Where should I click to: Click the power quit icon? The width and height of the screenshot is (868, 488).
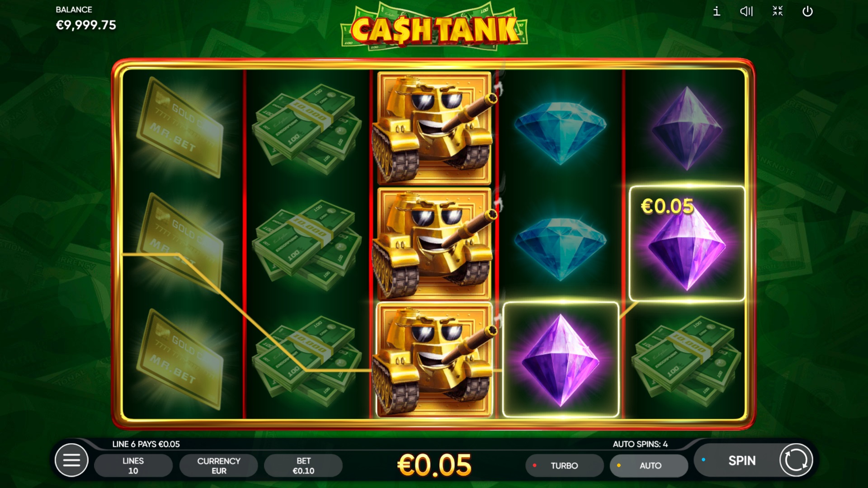(807, 11)
